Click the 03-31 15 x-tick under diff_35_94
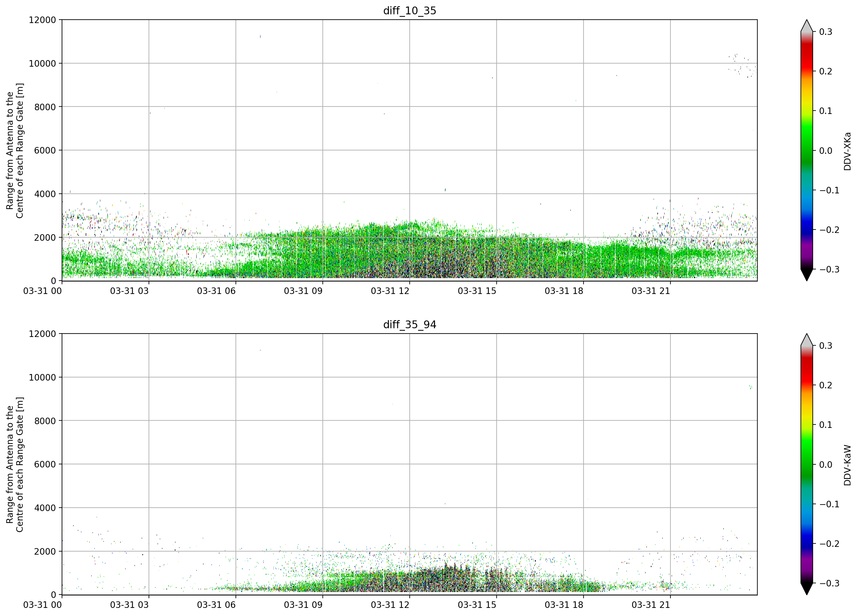858x616 pixels. [477, 605]
